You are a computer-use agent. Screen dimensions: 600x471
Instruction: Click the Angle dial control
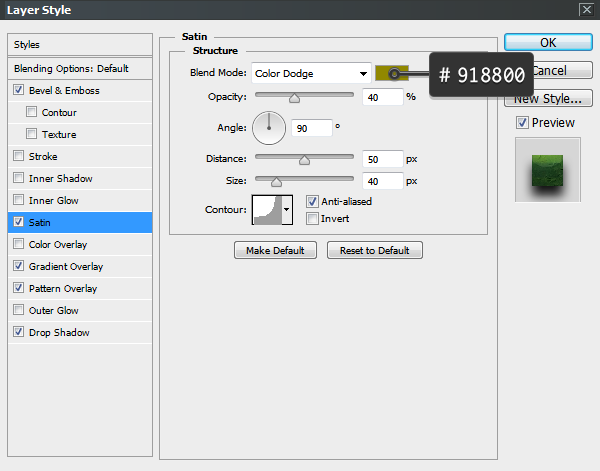[x=269, y=127]
